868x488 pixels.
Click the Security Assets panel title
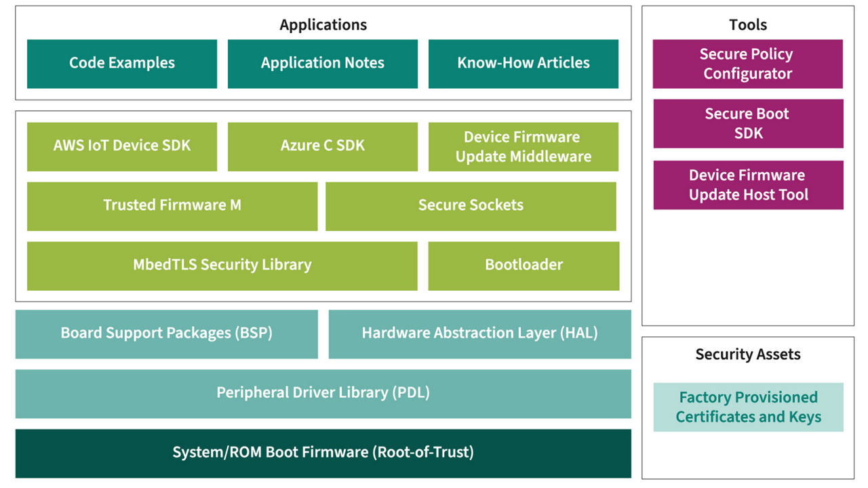748,354
